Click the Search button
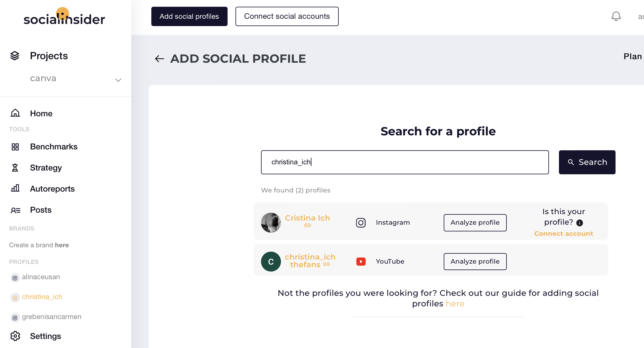The width and height of the screenshot is (644, 348). pos(587,162)
